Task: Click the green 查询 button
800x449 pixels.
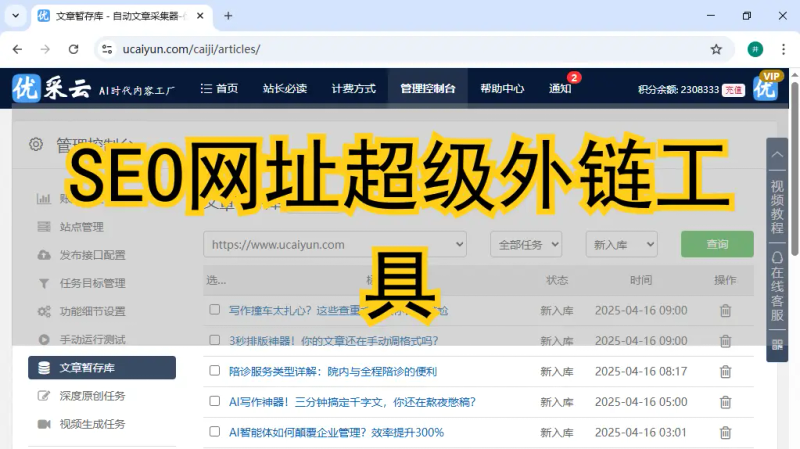Action: click(x=717, y=244)
